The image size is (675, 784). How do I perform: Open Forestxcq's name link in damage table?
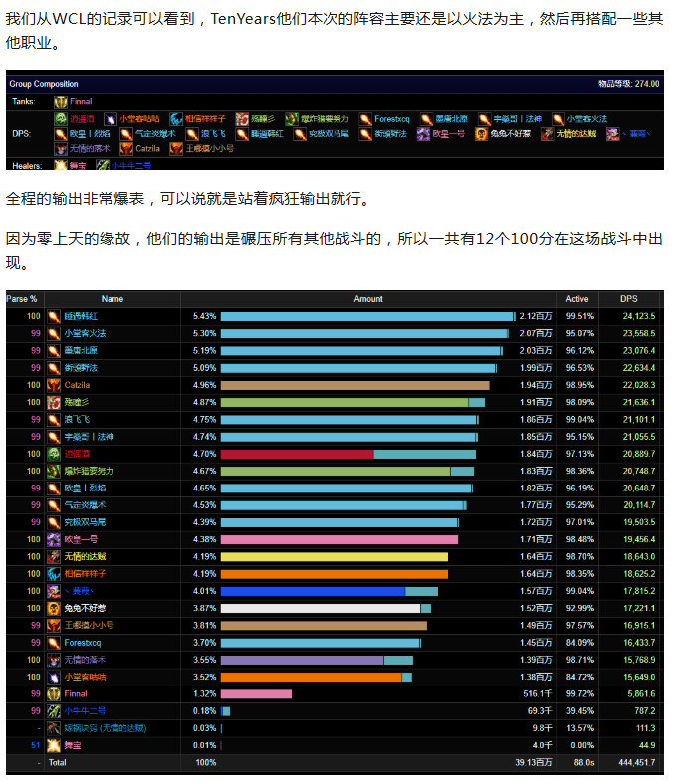(x=84, y=643)
